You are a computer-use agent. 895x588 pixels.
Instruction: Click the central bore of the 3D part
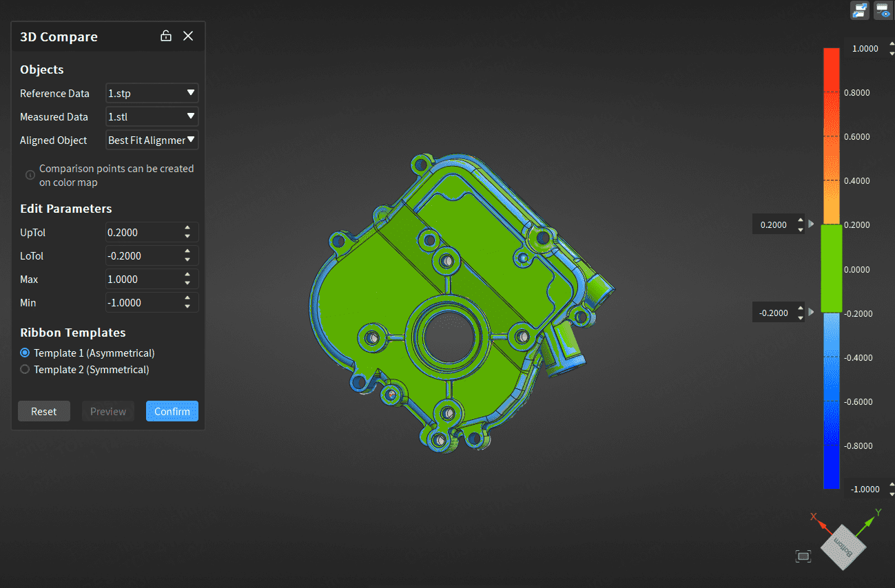click(x=449, y=337)
